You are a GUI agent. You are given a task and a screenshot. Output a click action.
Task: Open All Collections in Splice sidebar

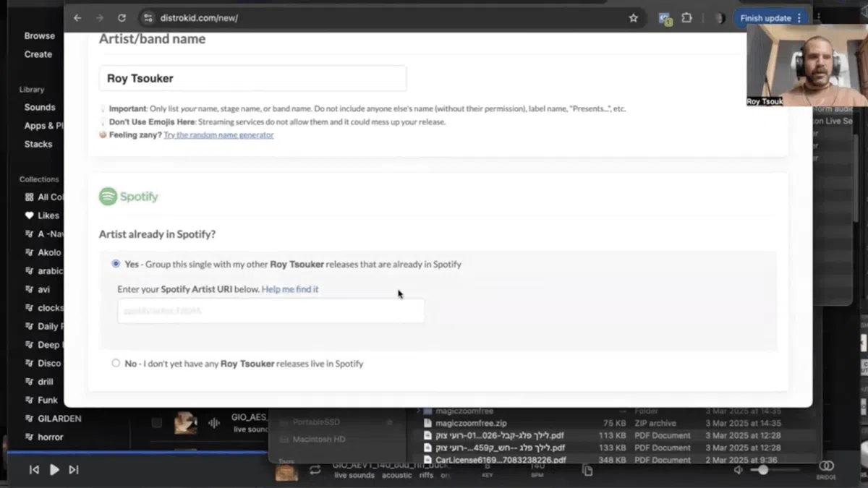(x=44, y=197)
